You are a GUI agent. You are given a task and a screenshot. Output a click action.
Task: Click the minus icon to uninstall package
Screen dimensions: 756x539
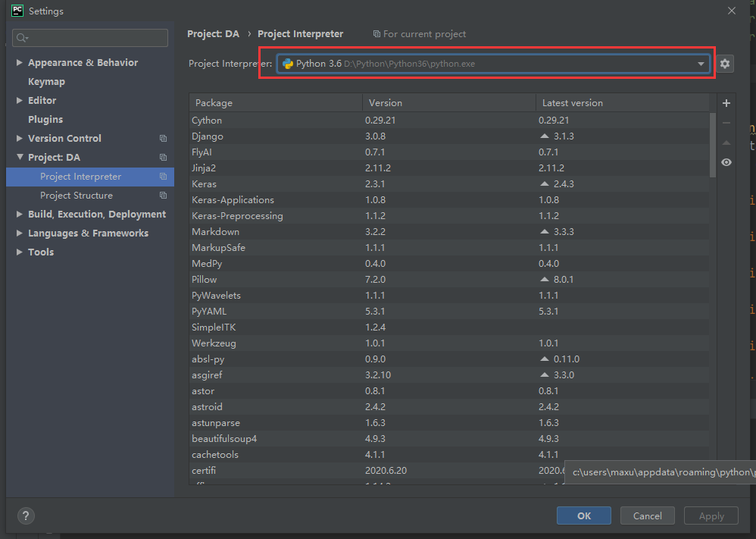726,123
